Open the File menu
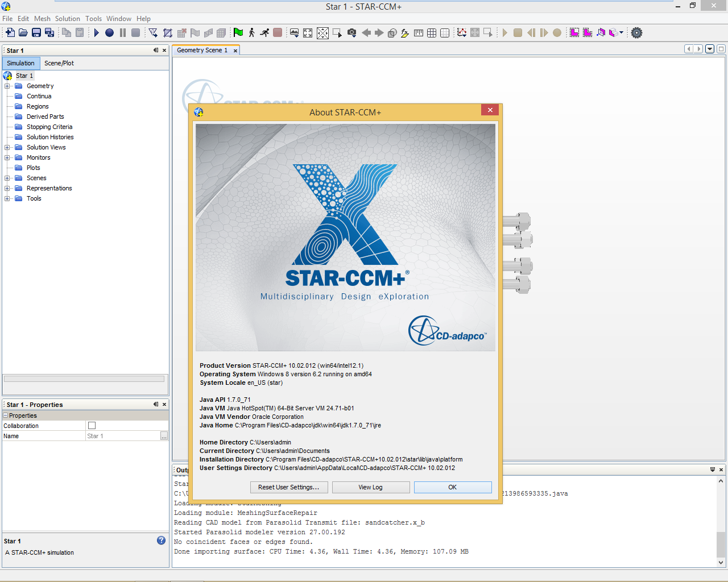Viewport: 728px width, 582px height. click(7, 19)
